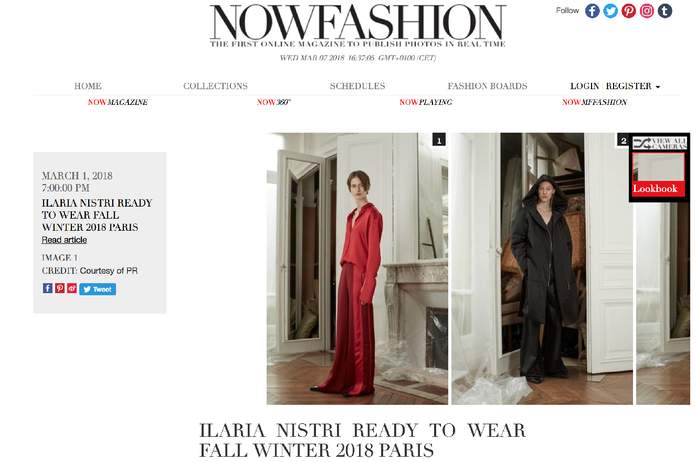The image size is (696, 462).
Task: Pin image via small Pinterest share icon
Action: pyautogui.click(x=60, y=288)
